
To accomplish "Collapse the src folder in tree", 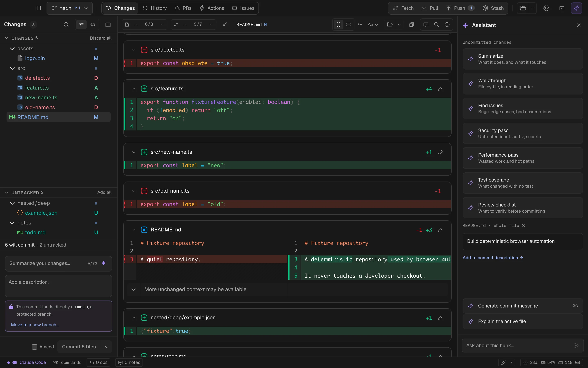I will (x=12, y=68).
